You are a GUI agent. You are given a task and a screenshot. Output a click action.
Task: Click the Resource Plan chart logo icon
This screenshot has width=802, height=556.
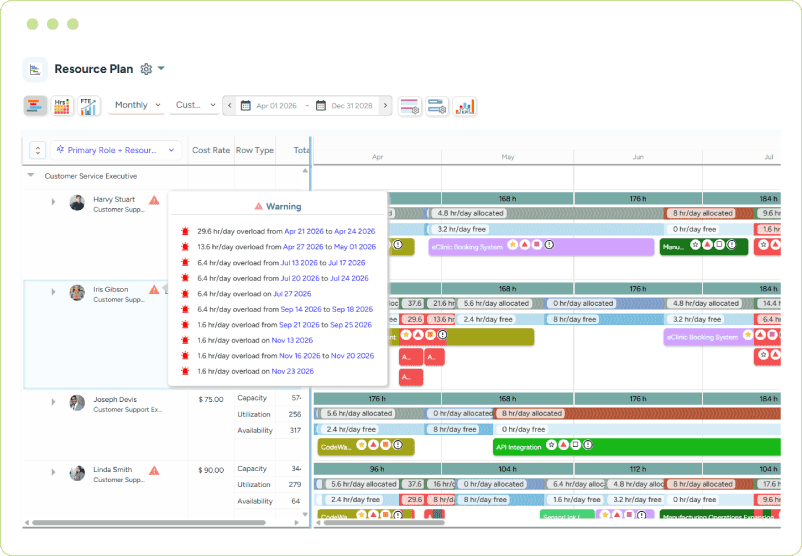coord(35,70)
